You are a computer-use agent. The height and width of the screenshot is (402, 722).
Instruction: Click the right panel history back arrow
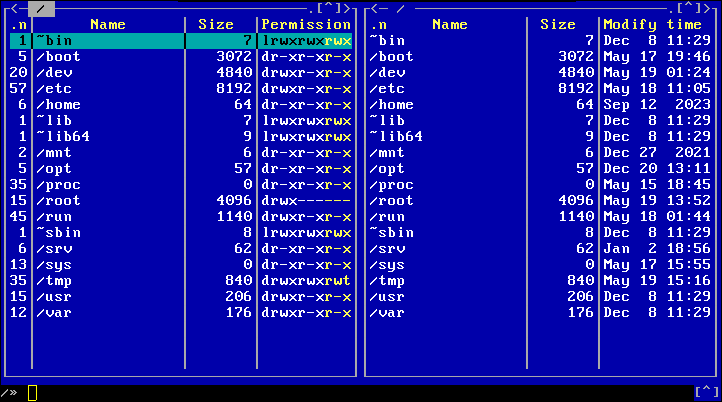click(x=372, y=8)
